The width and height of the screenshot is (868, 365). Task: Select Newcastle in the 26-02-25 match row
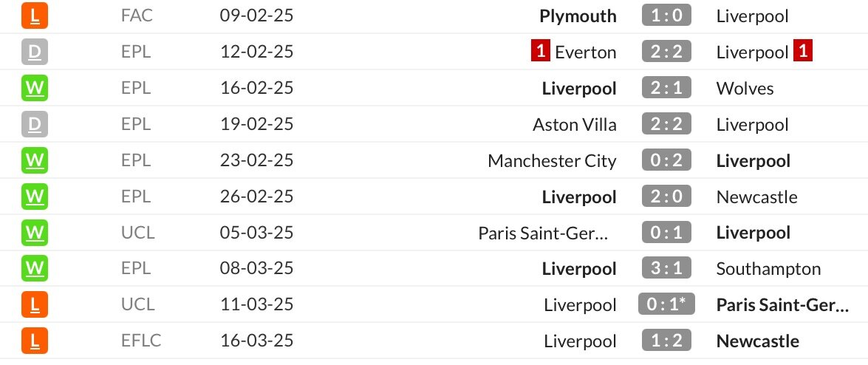pos(756,197)
